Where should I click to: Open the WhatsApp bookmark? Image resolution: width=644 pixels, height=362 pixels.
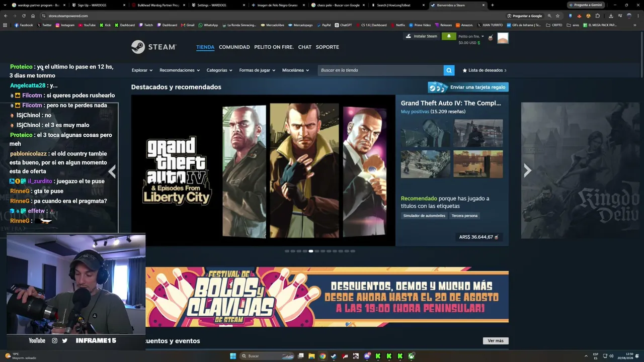coord(208,25)
